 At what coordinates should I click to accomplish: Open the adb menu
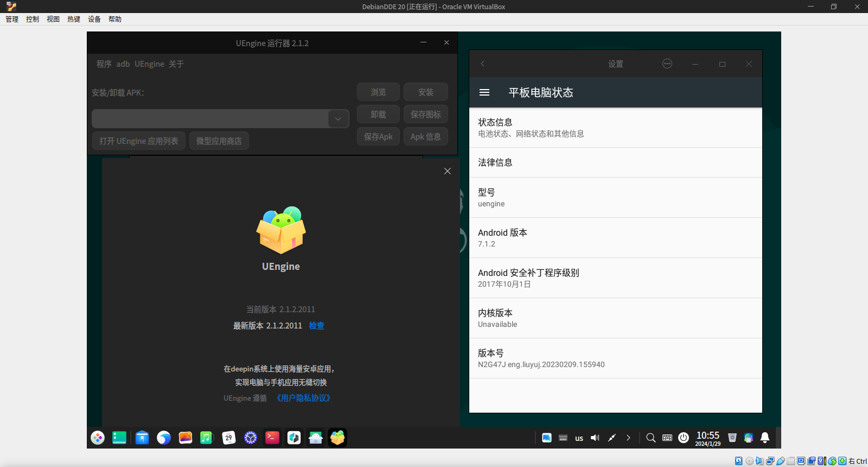123,64
